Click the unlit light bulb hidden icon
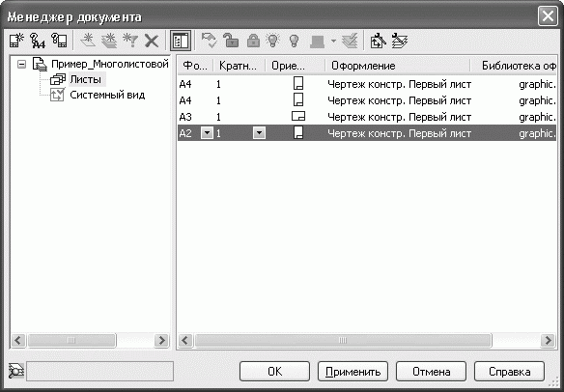Image resolution: width=564 pixels, height=392 pixels. (295, 41)
